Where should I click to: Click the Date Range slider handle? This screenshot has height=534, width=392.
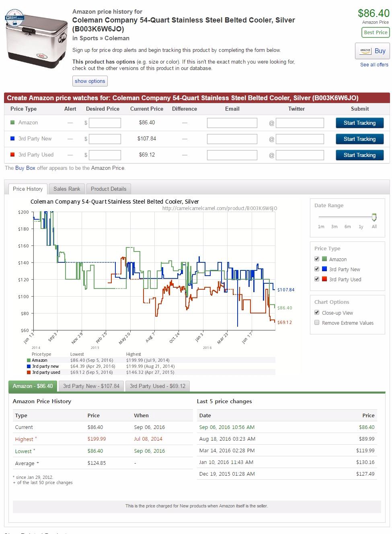point(374,217)
